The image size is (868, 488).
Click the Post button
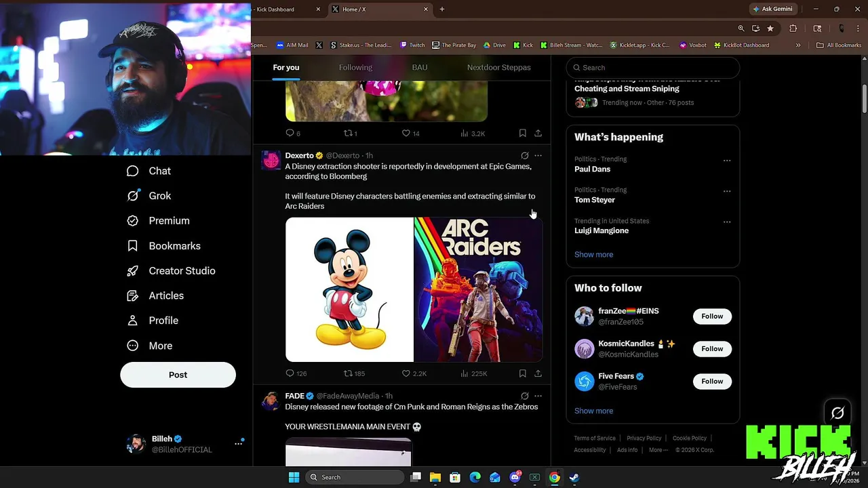(x=178, y=375)
